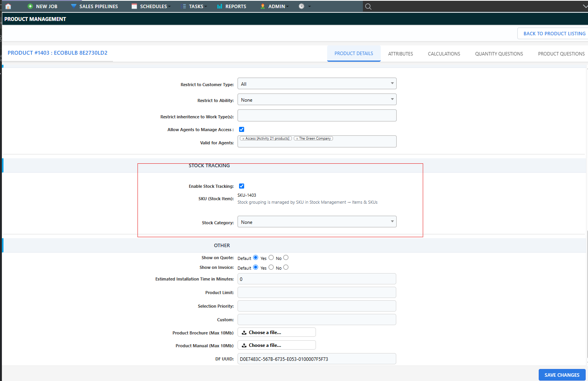Switch to the Product Questions tab

point(561,54)
